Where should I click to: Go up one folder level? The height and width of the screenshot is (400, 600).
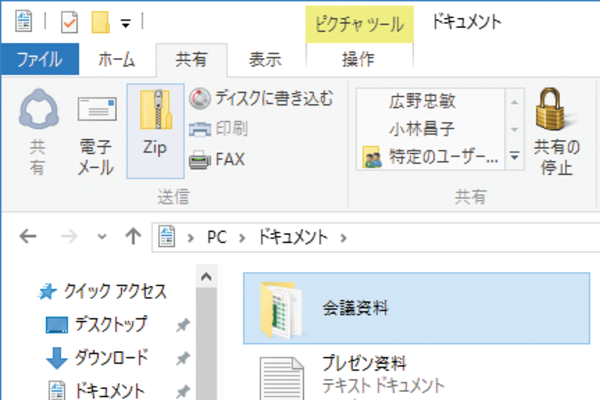tap(133, 236)
